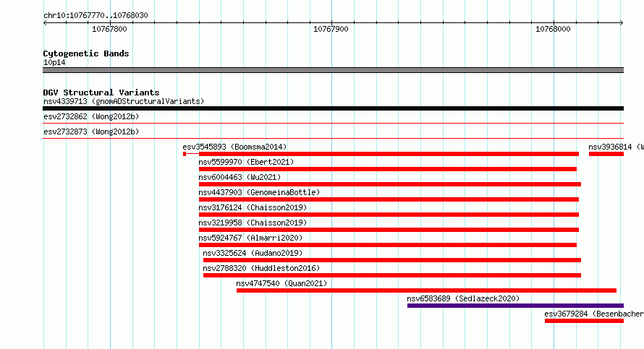Open the esv2732862 (Wong2012b) variant label

[91, 116]
